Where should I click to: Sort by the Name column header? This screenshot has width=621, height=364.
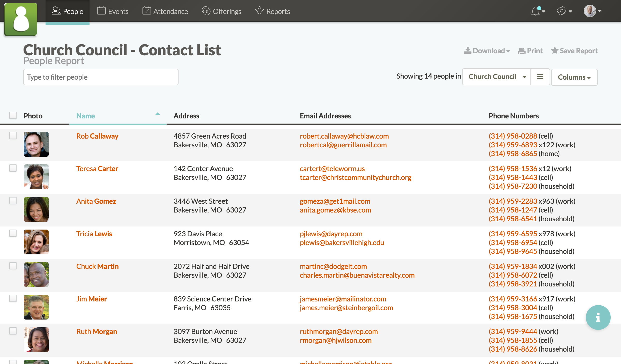[x=86, y=116]
